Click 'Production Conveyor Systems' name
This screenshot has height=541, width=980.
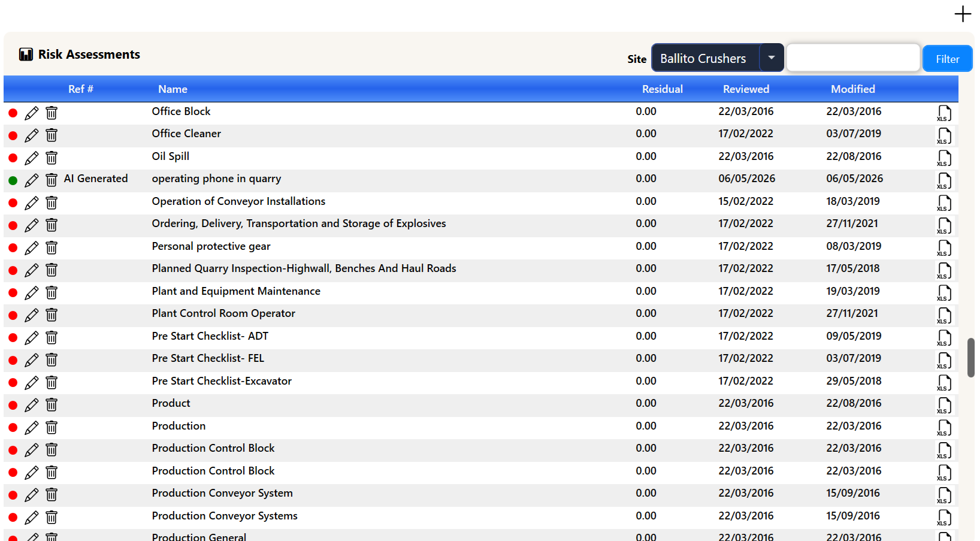pyautogui.click(x=225, y=516)
